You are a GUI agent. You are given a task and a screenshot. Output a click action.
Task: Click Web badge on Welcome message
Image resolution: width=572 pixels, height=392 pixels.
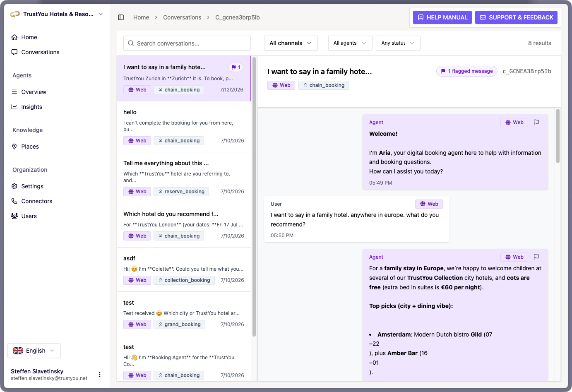pos(514,123)
